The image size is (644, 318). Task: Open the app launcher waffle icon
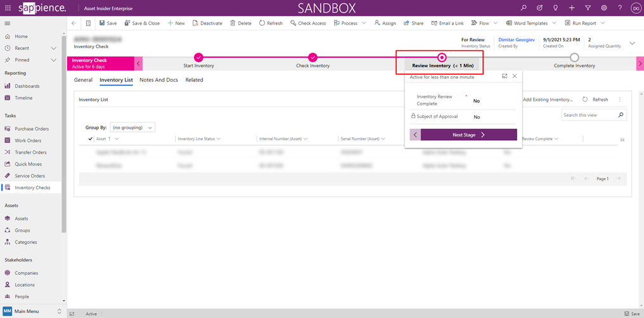[8, 8]
